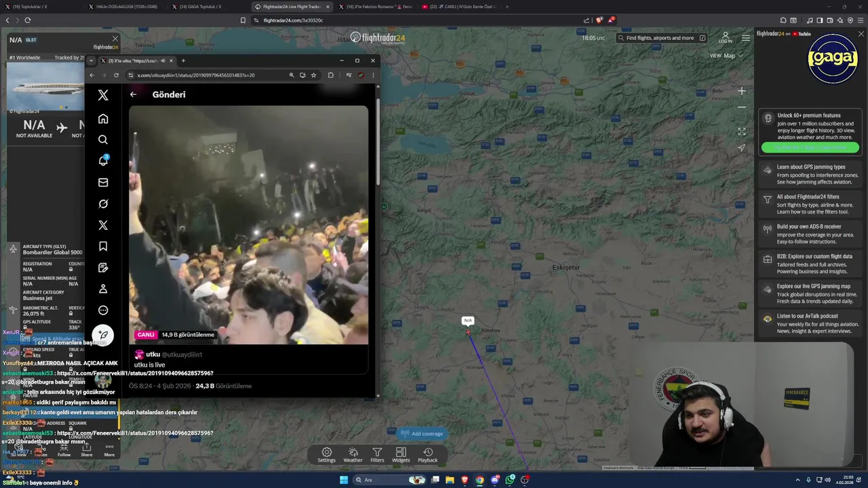
Task: Click the LOG IN user icon
Action: pyautogui.click(x=725, y=37)
